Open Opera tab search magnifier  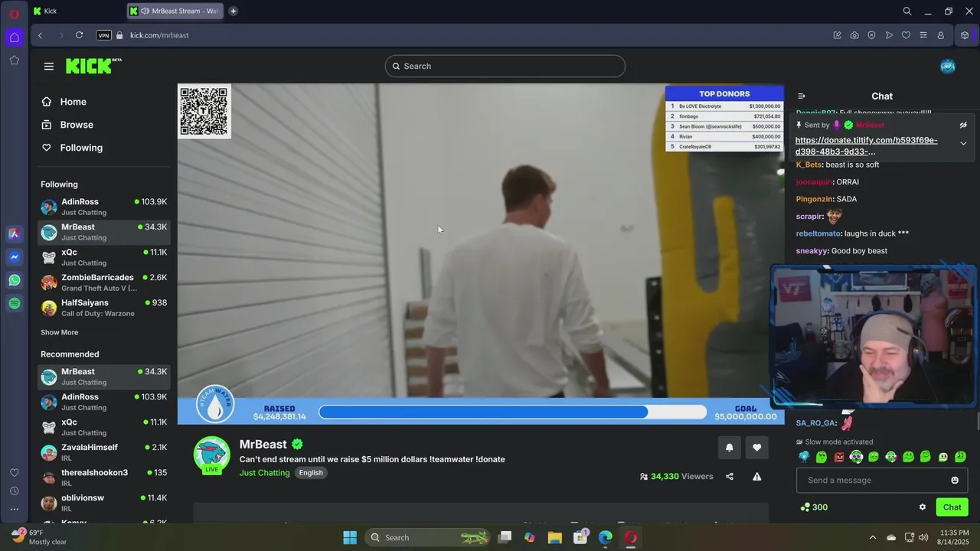pos(907,11)
